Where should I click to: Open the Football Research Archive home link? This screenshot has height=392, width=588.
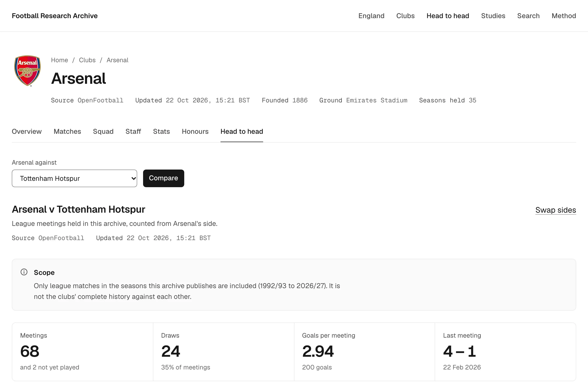click(x=55, y=16)
